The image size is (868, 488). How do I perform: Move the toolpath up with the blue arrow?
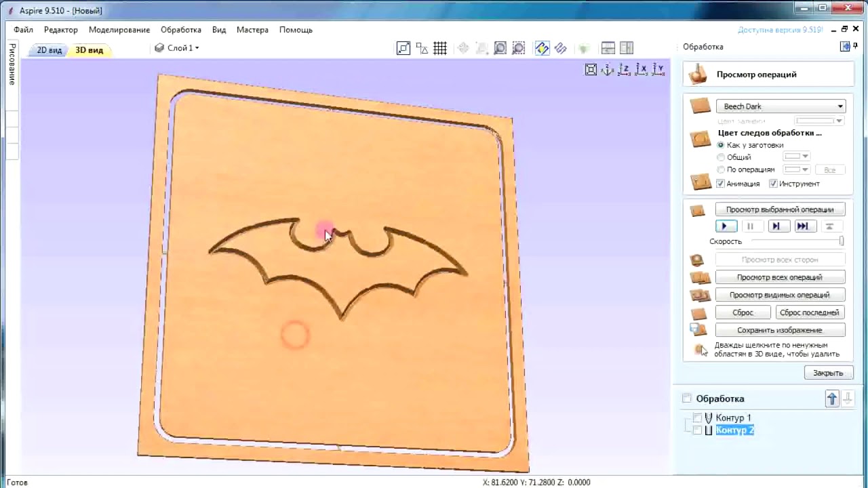832,399
